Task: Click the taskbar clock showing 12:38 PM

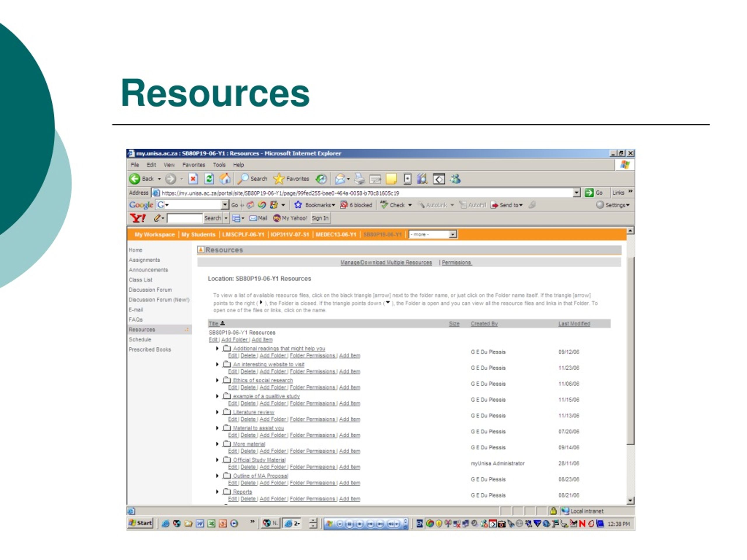Action: [619, 524]
